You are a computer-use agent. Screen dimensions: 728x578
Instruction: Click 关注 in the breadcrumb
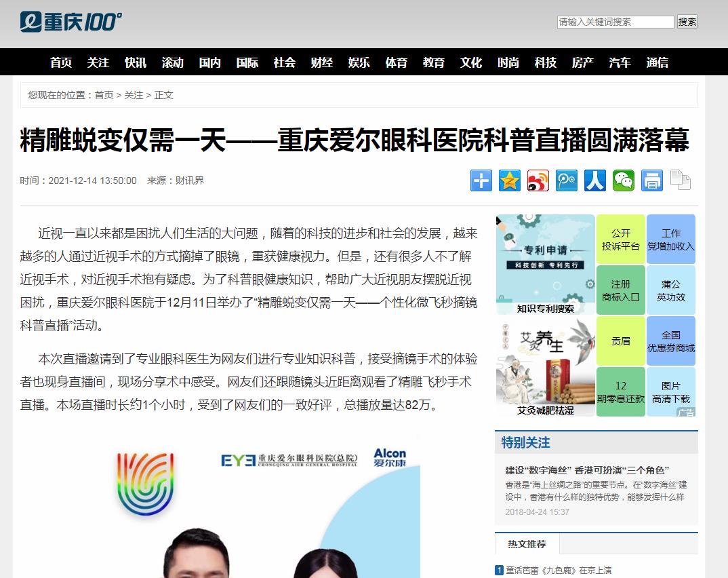pyautogui.click(x=134, y=95)
